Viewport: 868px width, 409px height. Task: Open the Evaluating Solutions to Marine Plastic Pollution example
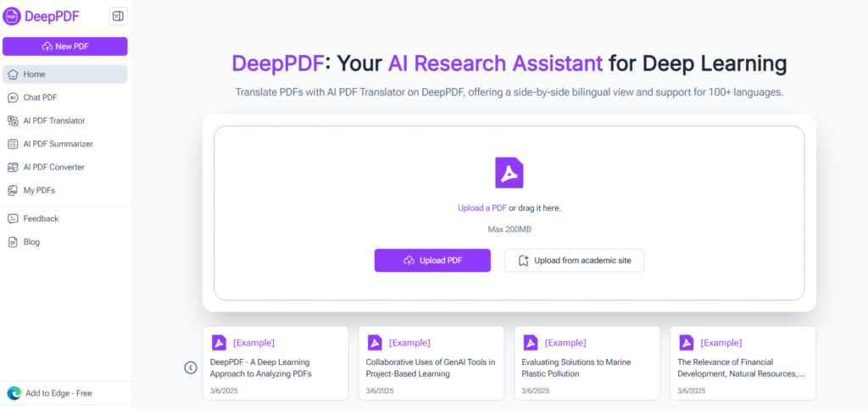pyautogui.click(x=587, y=362)
